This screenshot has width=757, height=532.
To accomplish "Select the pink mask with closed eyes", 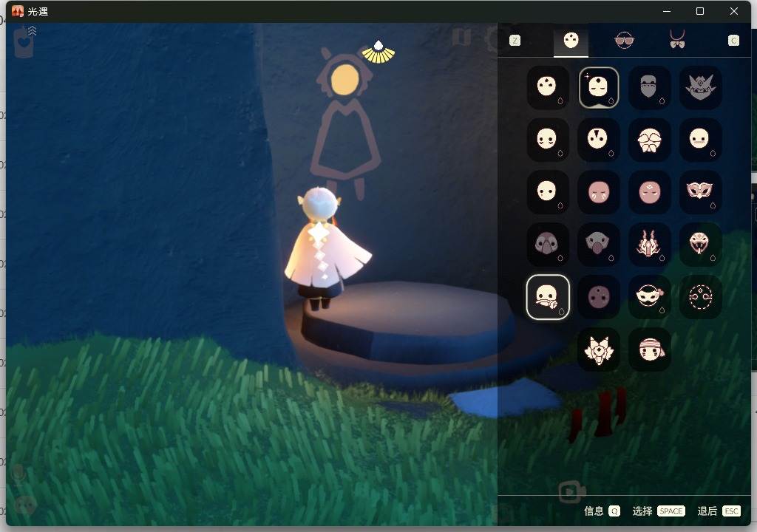I will click(599, 192).
